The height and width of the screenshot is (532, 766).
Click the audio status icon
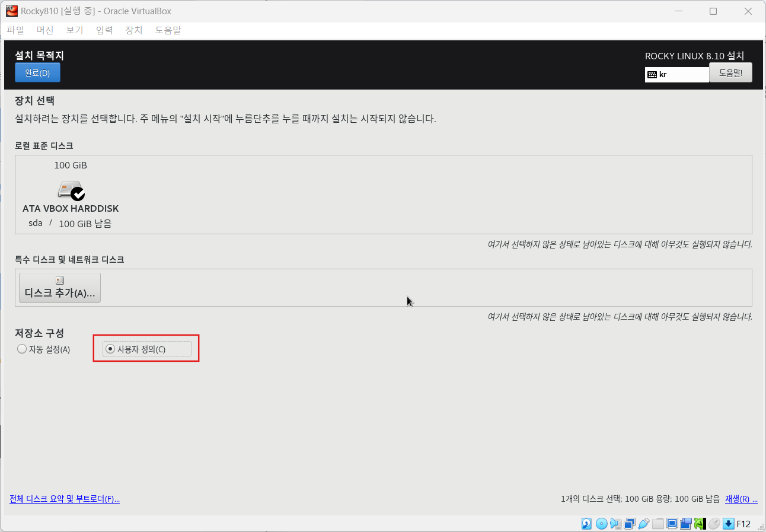point(615,524)
